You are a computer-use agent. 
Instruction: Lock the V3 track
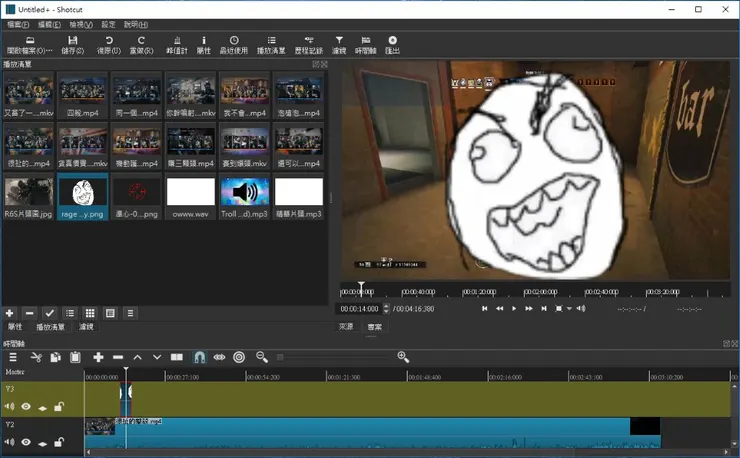click(x=59, y=407)
